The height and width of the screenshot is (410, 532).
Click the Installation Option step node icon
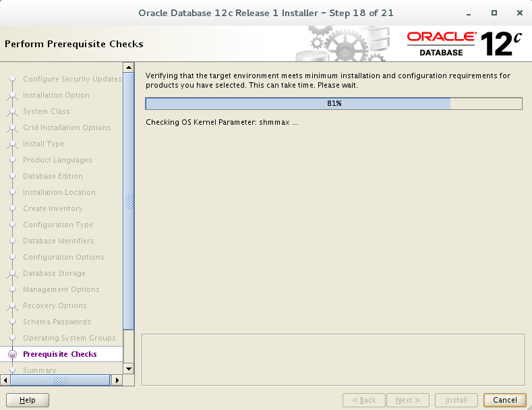click(13, 96)
